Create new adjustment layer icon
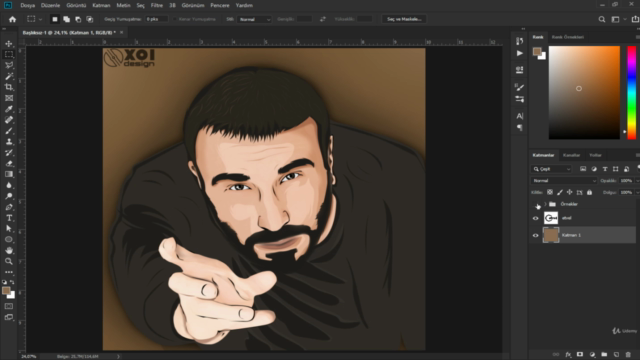 [x=592, y=355]
